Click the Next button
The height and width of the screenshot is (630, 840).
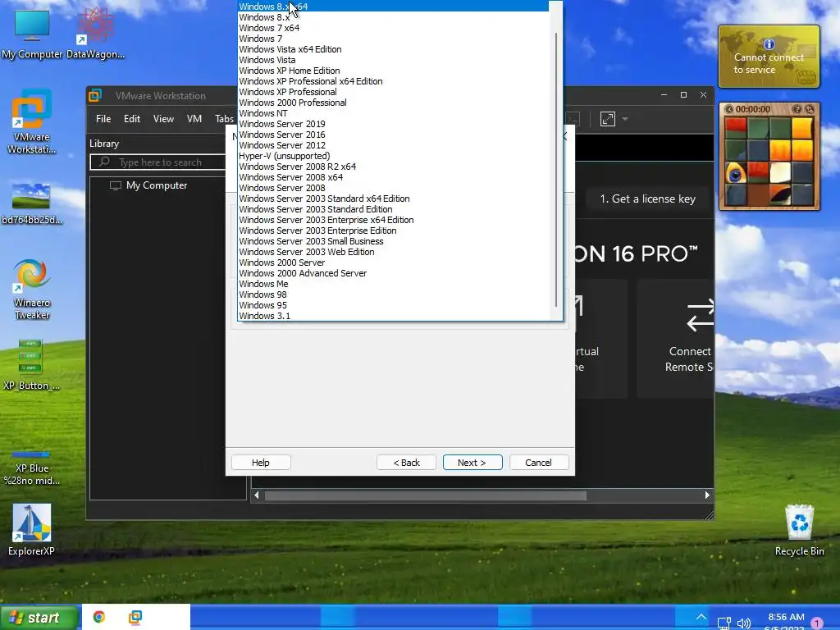pos(472,463)
